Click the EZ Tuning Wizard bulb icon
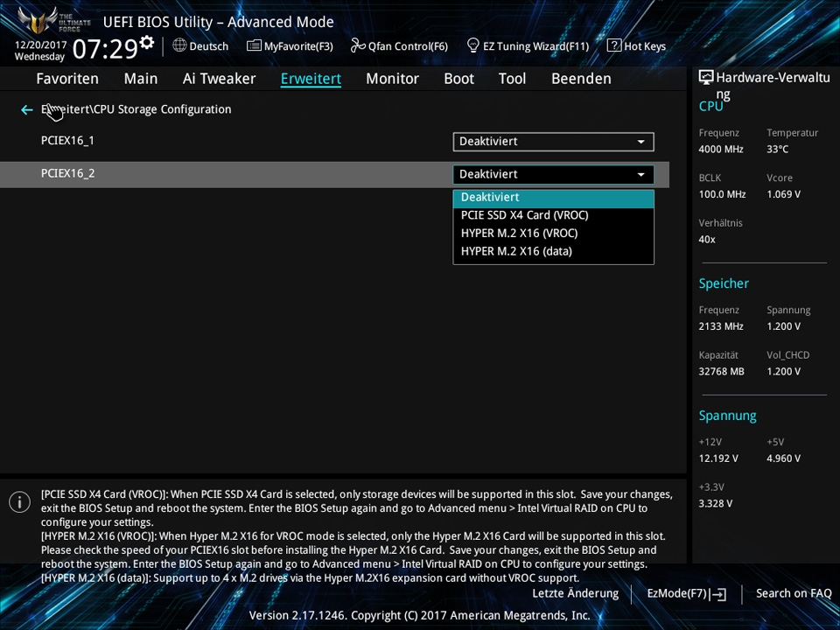Viewport: 840px width, 630px height. click(473, 45)
